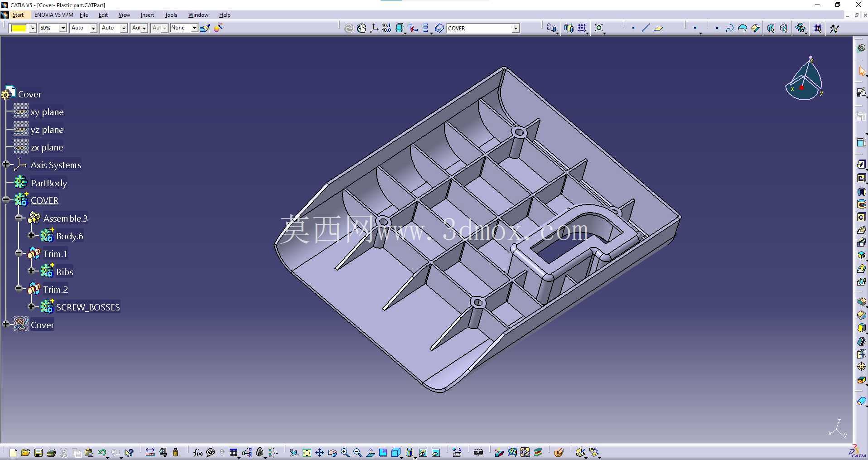Open the Start menu
868x460 pixels.
[18, 15]
